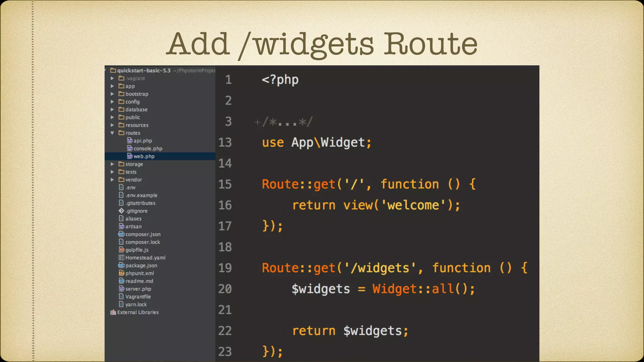Image resolution: width=644 pixels, height=362 pixels.
Task: Click the Homestead.yaml file icon
Action: [121, 257]
